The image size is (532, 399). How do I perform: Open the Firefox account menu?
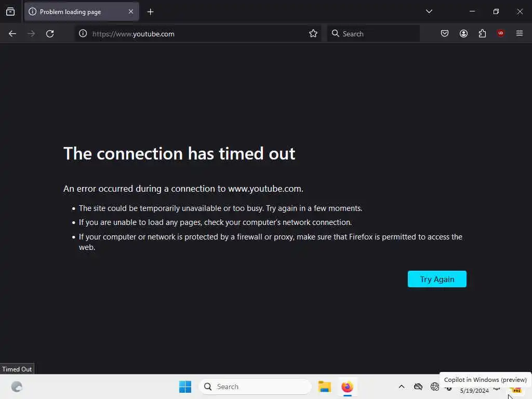point(463,34)
